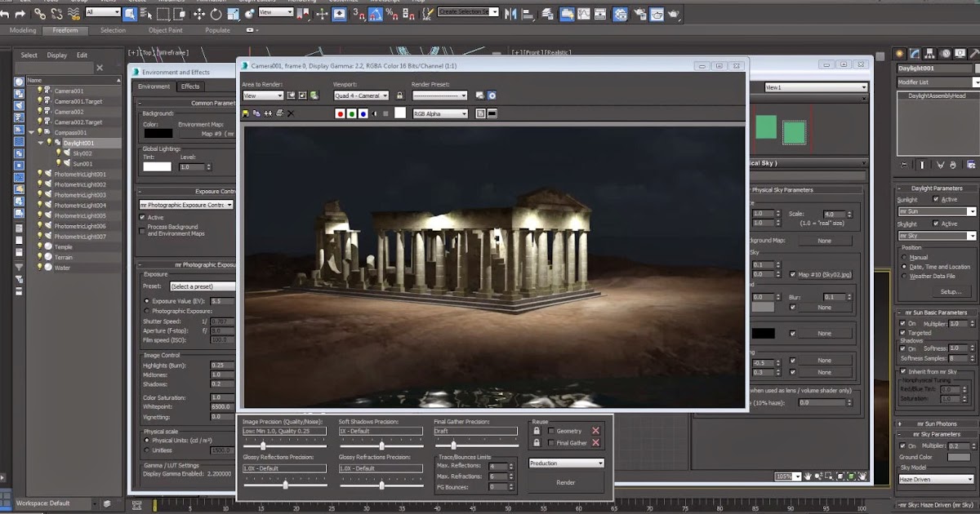Click the Redo arrow in main toolbar
This screenshot has width=980, height=514.
[20, 14]
